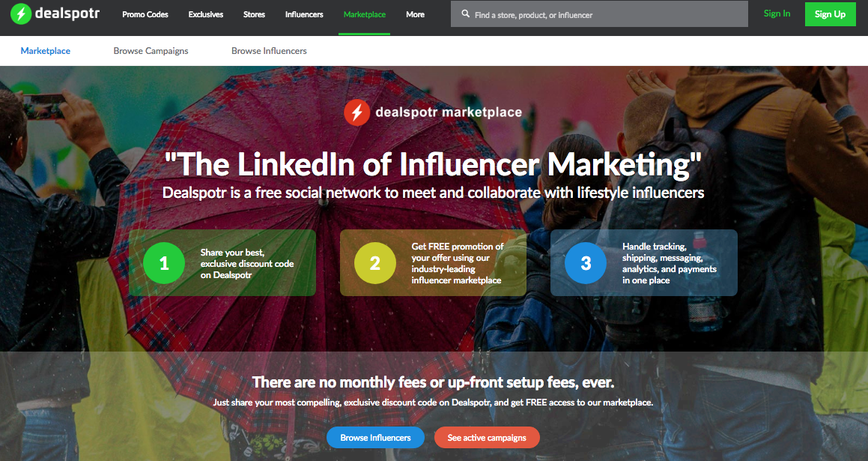Select the Marketplace item in top navigation

(x=364, y=14)
